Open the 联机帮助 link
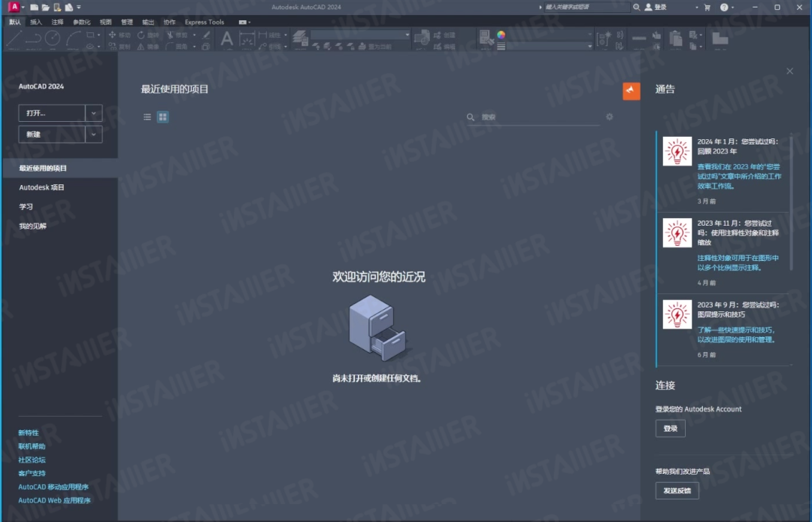This screenshot has height=522, width=812. click(x=32, y=446)
